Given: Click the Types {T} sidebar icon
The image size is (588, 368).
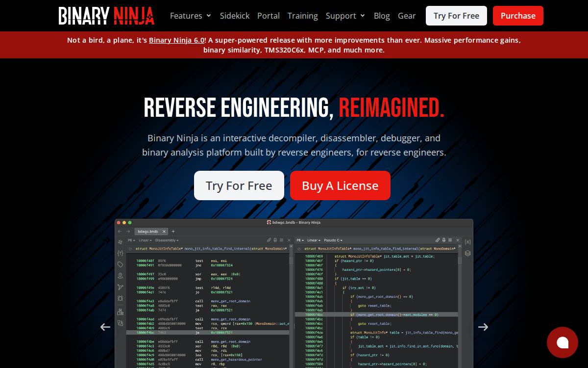Looking at the screenshot, I should pyautogui.click(x=120, y=253).
